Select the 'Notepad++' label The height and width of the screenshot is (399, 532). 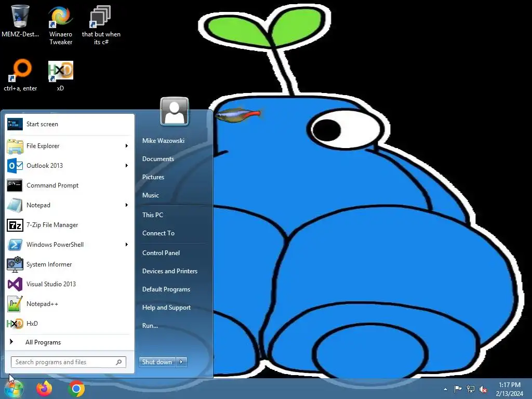point(43,303)
